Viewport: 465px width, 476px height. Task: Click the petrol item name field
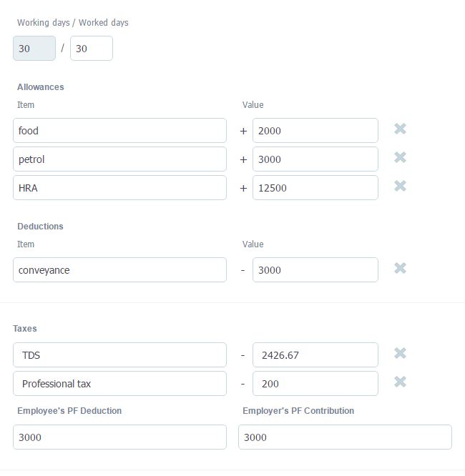point(119,159)
